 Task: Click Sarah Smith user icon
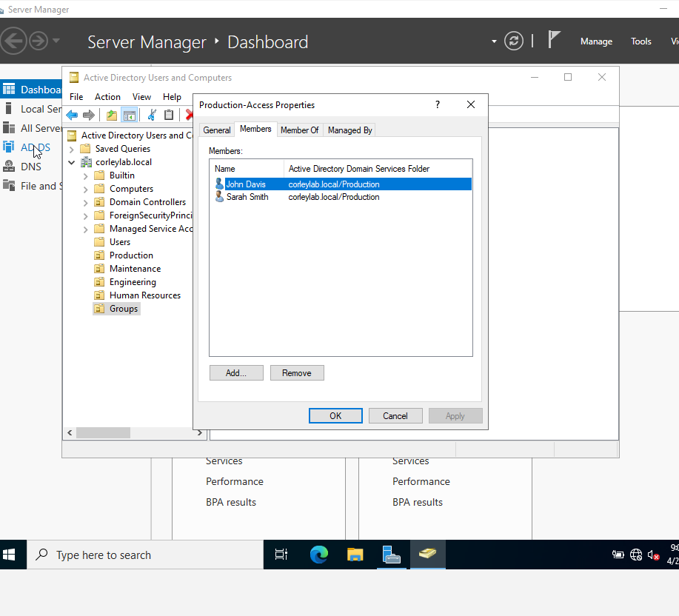219,197
